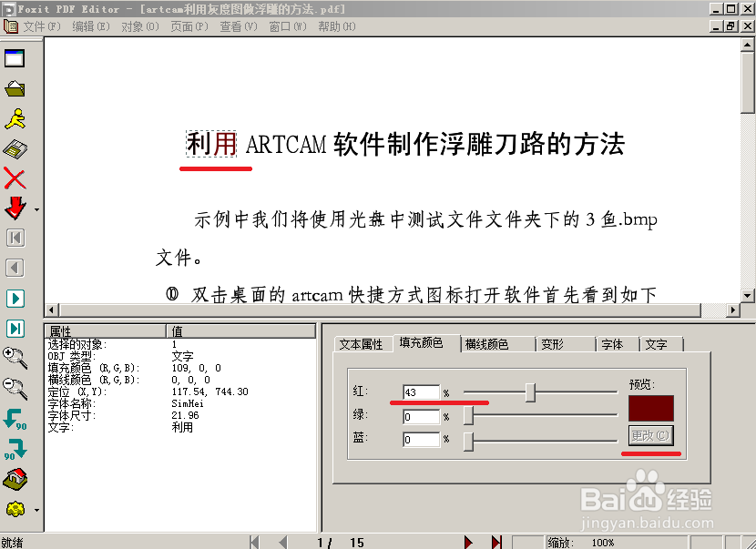Open the 对象(O) menu

coord(140,26)
